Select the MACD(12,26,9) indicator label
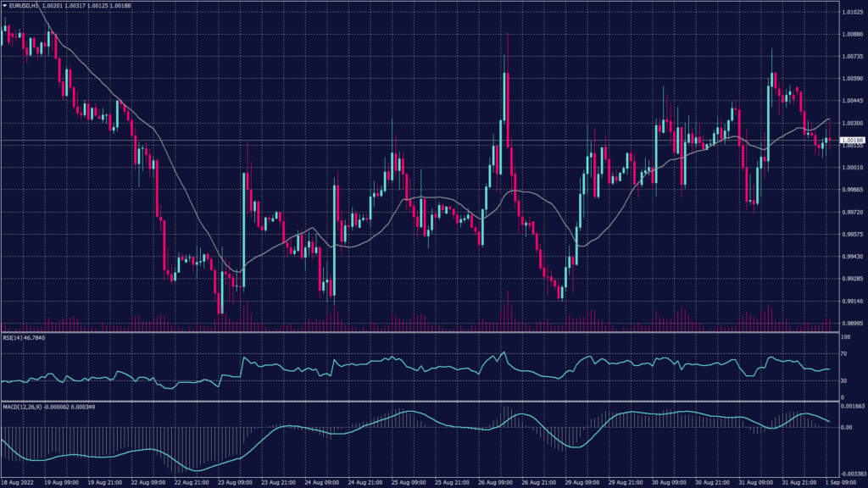This screenshot has width=868, height=488. point(21,407)
